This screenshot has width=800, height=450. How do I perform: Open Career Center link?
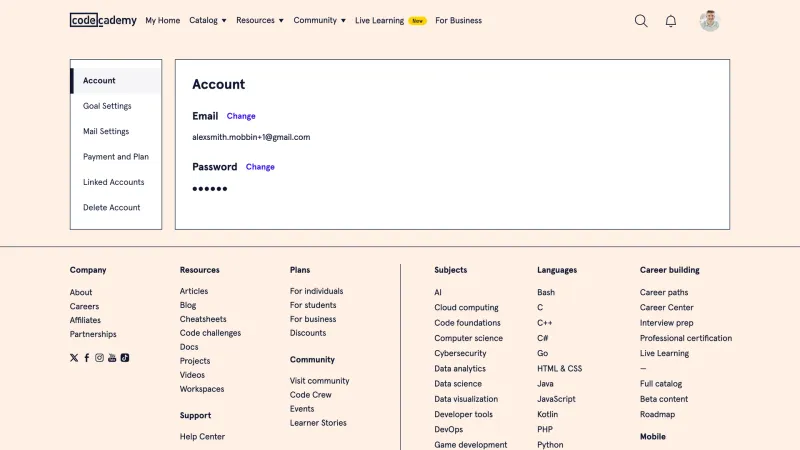click(x=666, y=308)
